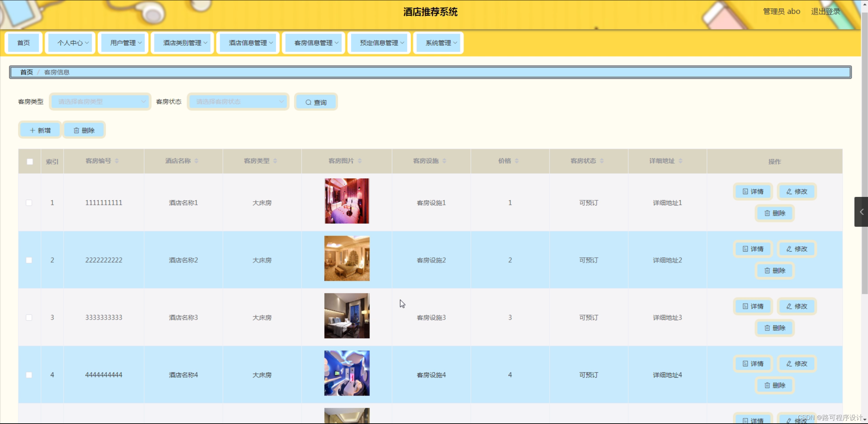The image size is (868, 424).
Task: Check the checkbox for row index 1
Action: tap(29, 203)
